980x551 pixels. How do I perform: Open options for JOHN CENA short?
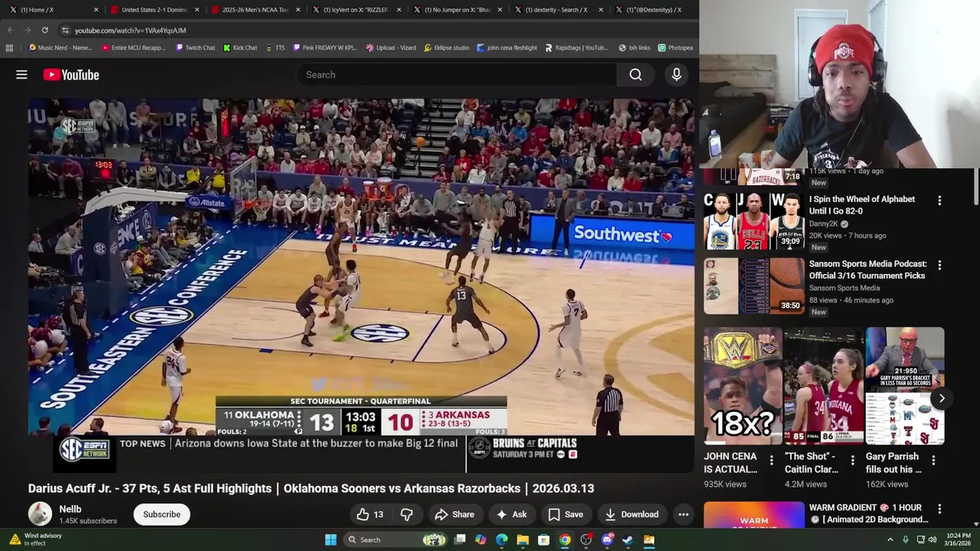click(x=771, y=460)
